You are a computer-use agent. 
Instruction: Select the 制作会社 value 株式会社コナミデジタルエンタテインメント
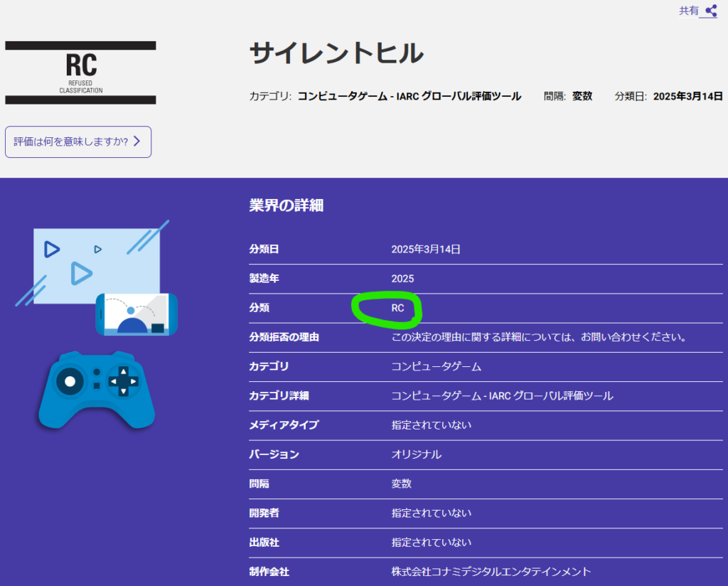[x=491, y=571]
